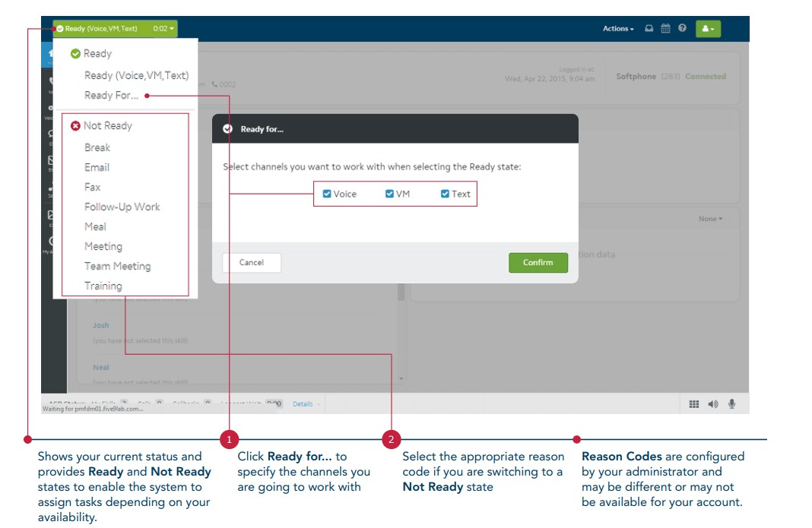Click the home icon in left sidebar
This screenshot has height=528, width=812.
pyautogui.click(x=47, y=54)
